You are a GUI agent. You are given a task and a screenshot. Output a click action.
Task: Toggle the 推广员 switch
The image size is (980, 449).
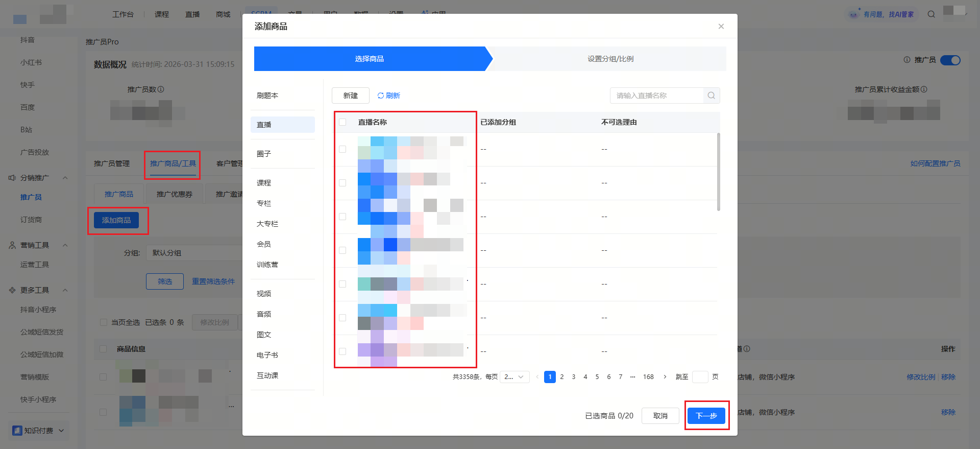[x=950, y=60]
